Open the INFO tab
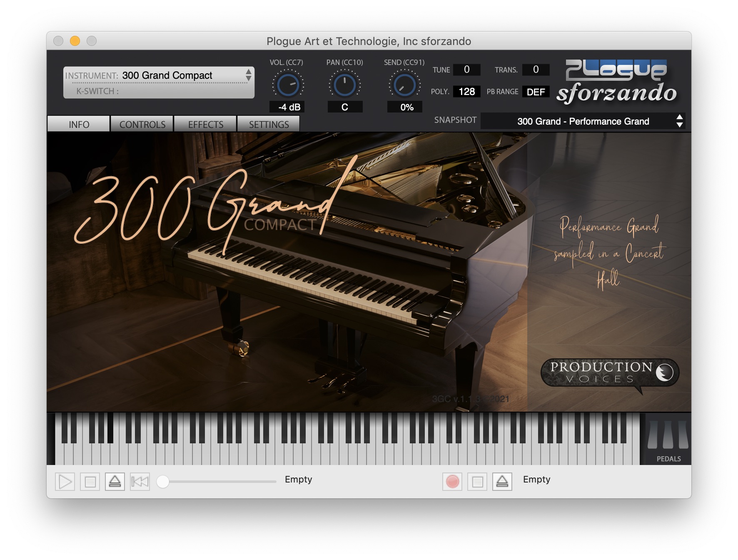The image size is (738, 560). [x=79, y=124]
